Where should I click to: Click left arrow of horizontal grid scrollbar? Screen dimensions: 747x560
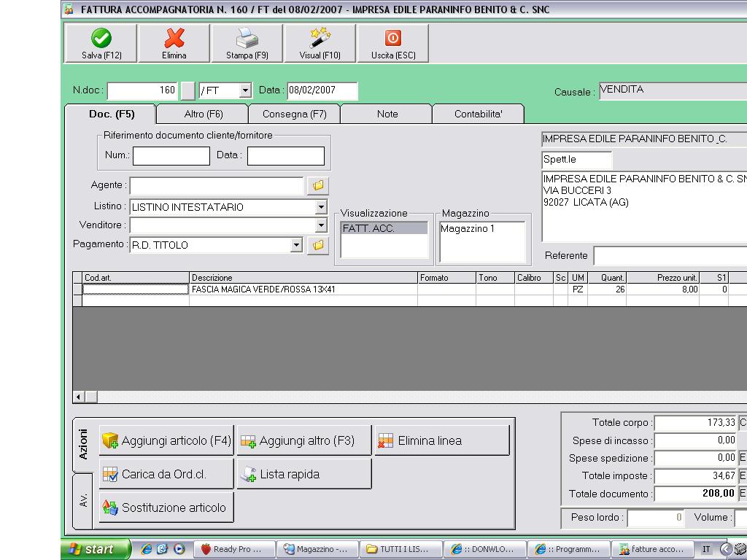(78, 397)
